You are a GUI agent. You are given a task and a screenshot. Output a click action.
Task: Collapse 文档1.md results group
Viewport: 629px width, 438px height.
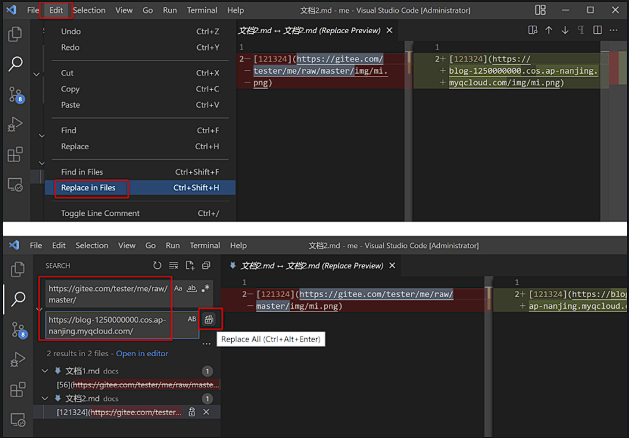pos(45,371)
